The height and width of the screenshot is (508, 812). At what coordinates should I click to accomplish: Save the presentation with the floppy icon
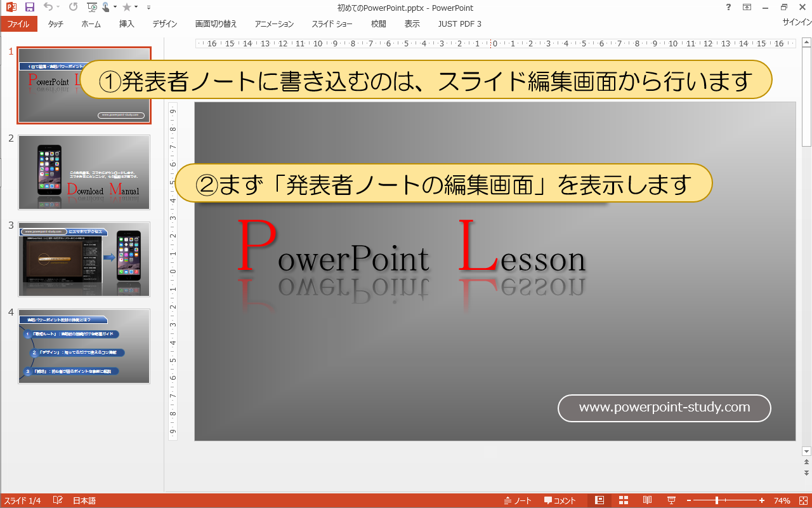click(x=29, y=8)
